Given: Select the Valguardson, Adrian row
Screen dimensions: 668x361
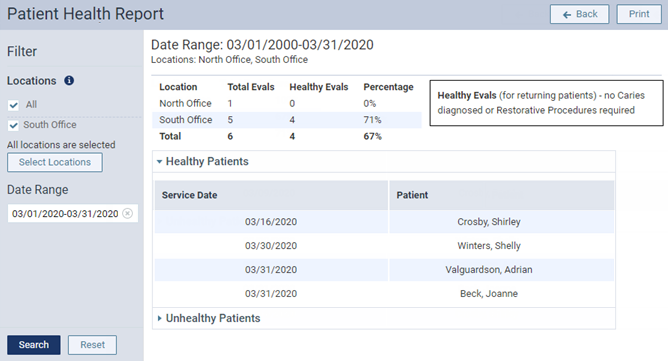Looking at the screenshot, I should click(x=384, y=270).
